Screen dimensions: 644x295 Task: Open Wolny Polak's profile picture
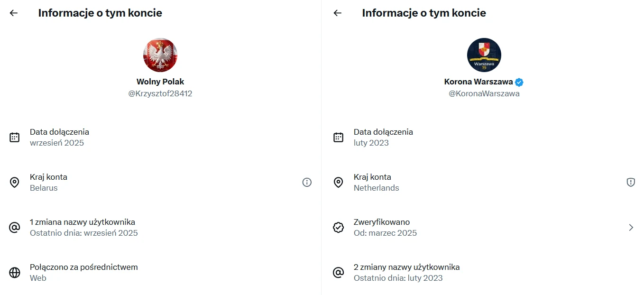point(160,55)
